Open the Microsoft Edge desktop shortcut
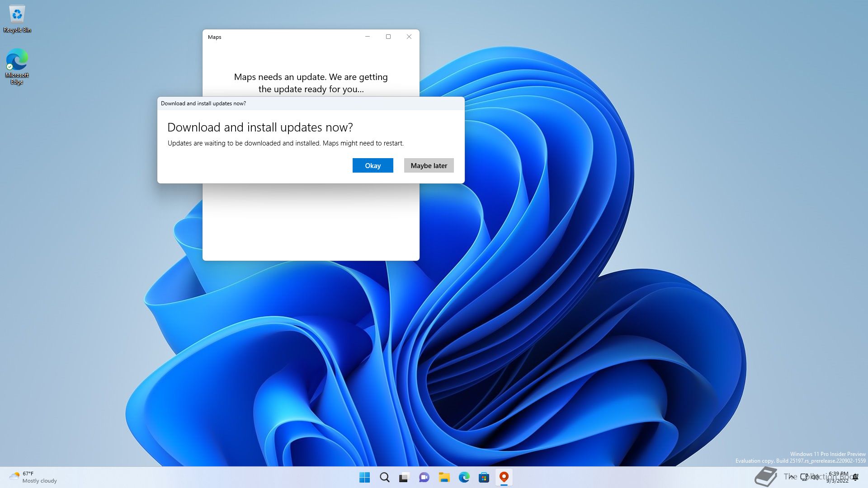Viewport: 868px width, 488px height. click(17, 61)
